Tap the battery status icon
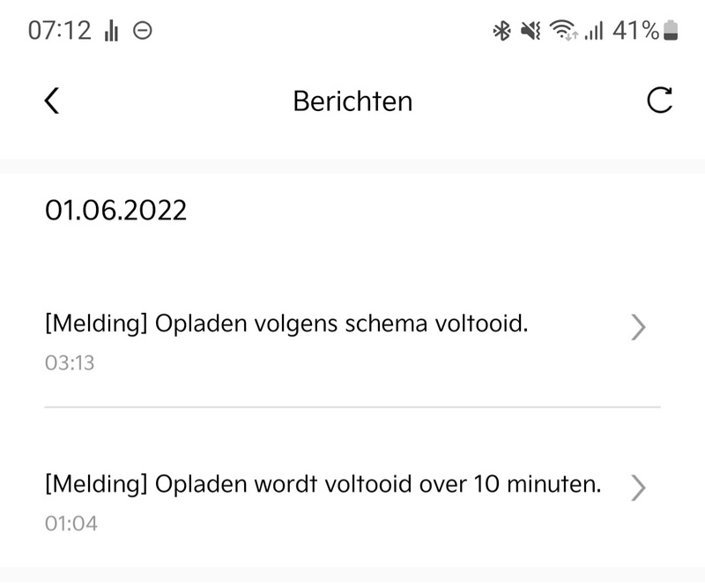705x588 pixels. [x=671, y=32]
